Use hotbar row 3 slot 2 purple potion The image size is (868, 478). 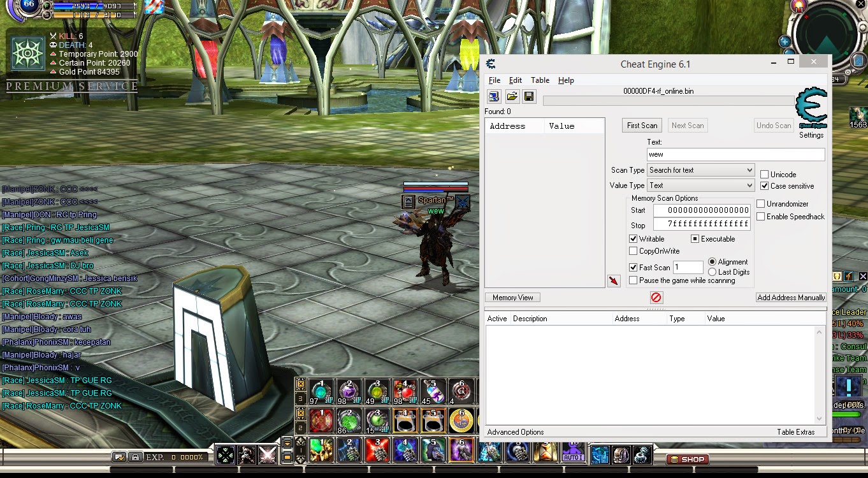click(x=349, y=391)
